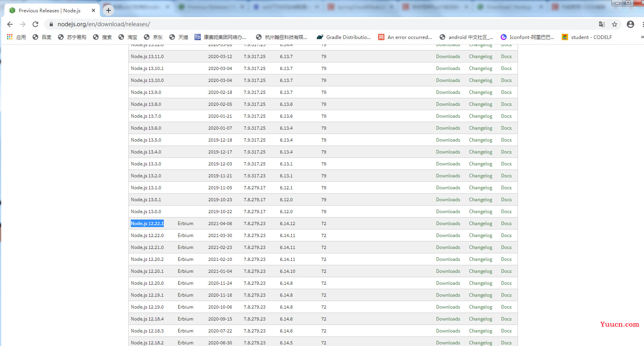Click npm version 6.14.12
Viewport: 644px width, 346px height.
point(287,224)
